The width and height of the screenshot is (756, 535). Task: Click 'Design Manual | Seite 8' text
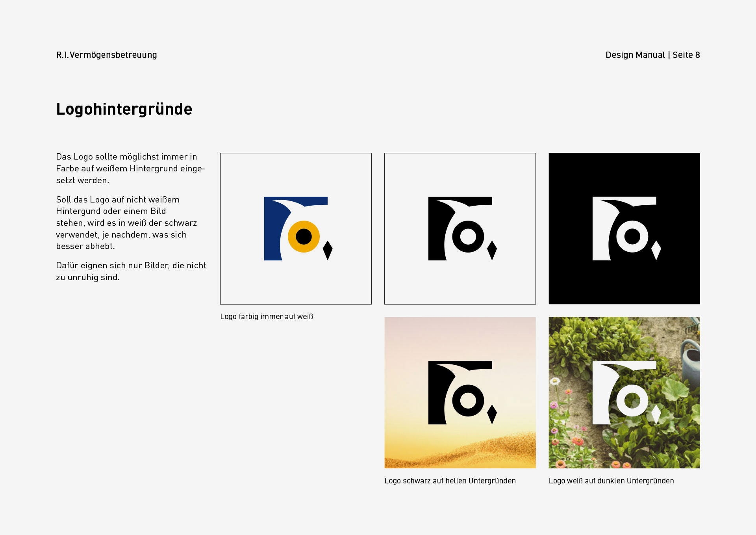tap(653, 55)
